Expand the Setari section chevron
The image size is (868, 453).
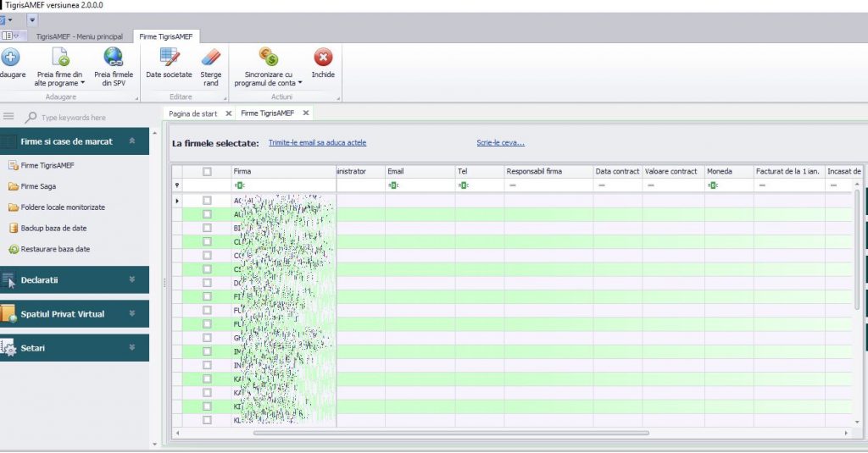click(x=131, y=348)
